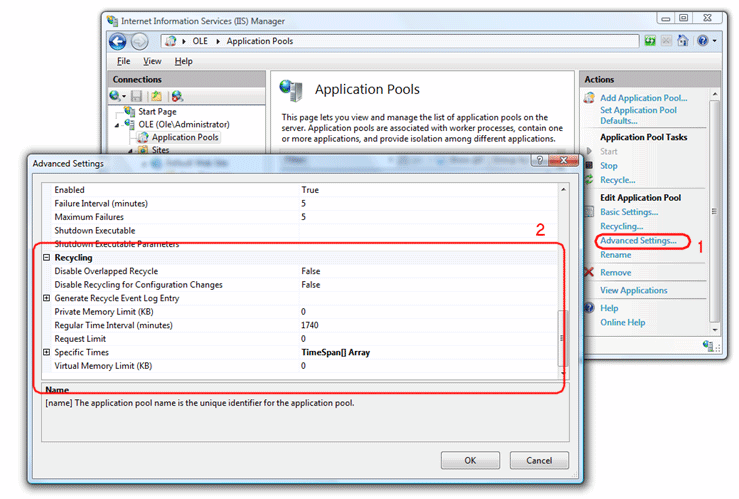
Task: Expand the Specific Times property
Action: [46, 352]
